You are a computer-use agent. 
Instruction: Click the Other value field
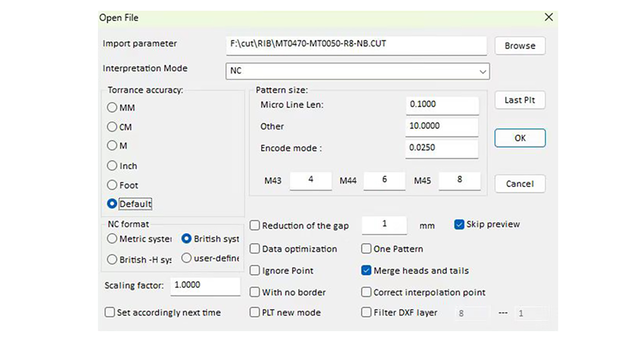442,127
